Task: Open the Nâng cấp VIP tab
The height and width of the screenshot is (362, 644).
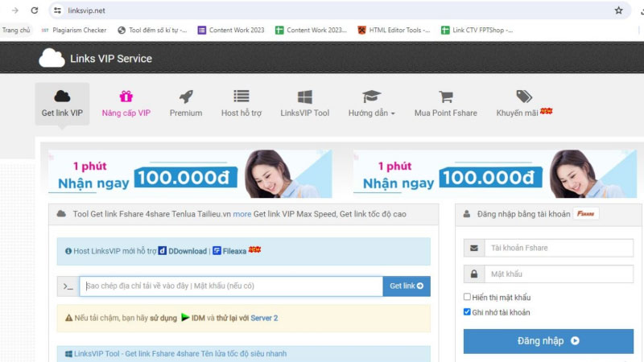Action: tap(126, 104)
